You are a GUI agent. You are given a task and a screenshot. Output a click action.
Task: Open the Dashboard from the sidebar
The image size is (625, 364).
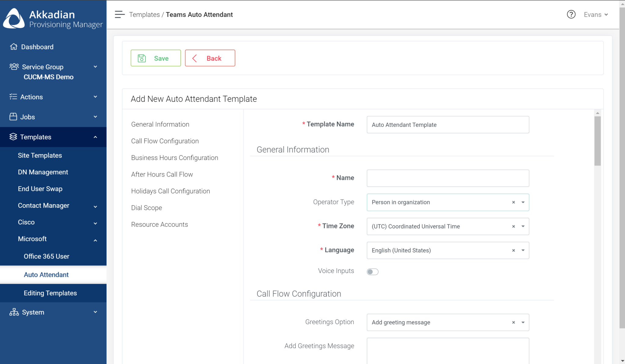(x=14, y=47)
